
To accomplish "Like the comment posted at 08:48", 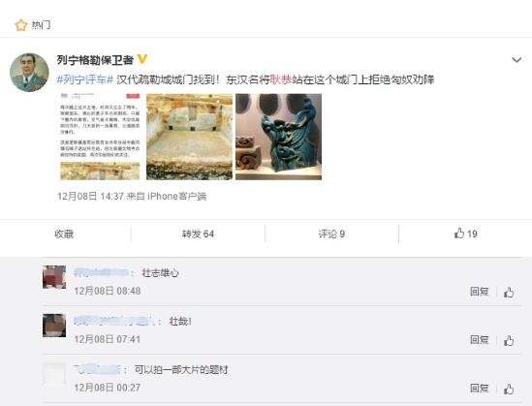I will (508, 292).
